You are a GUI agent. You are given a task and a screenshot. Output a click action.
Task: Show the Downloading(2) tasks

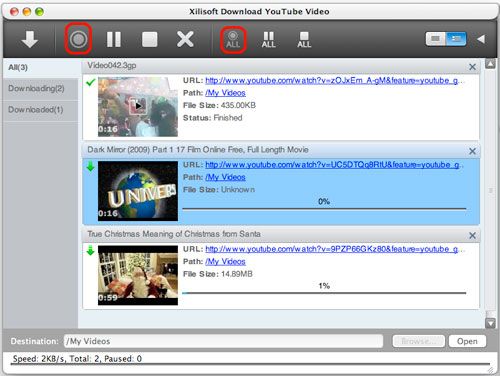tap(41, 89)
